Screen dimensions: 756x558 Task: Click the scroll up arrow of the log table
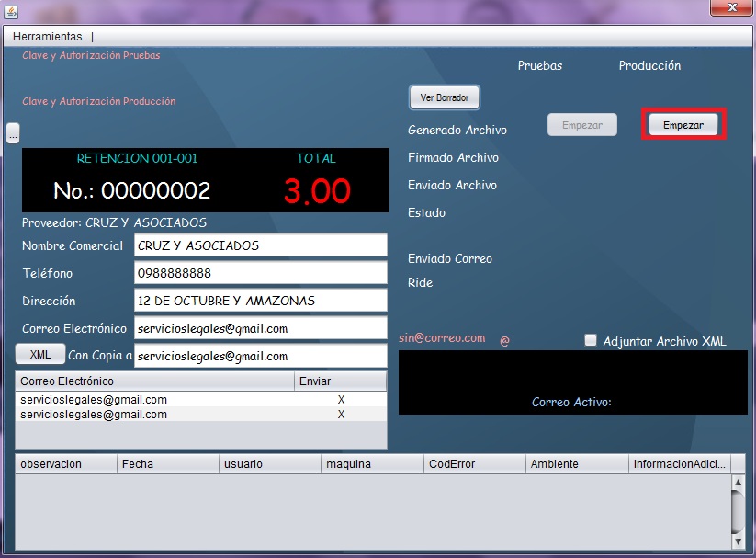point(738,482)
